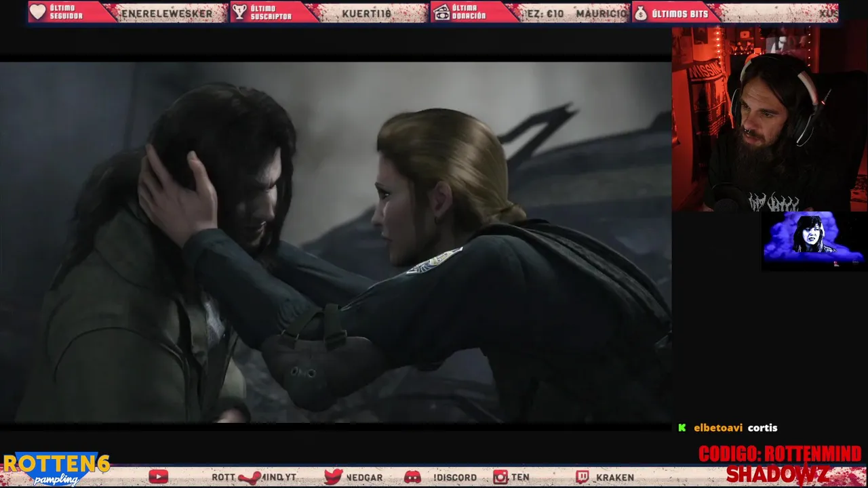Click the subscriber name KUERTI18

(367, 14)
